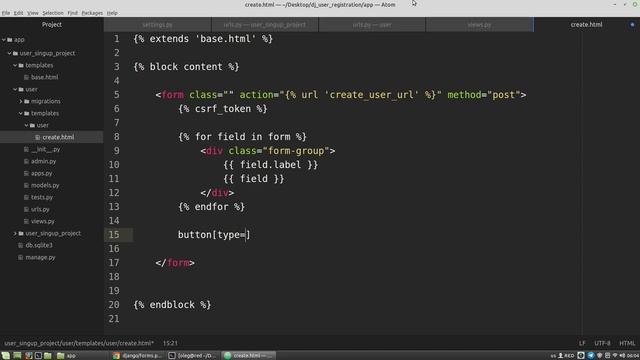Switch to the settings.py tab
Viewport: 640px width, 360px height.
click(158, 24)
